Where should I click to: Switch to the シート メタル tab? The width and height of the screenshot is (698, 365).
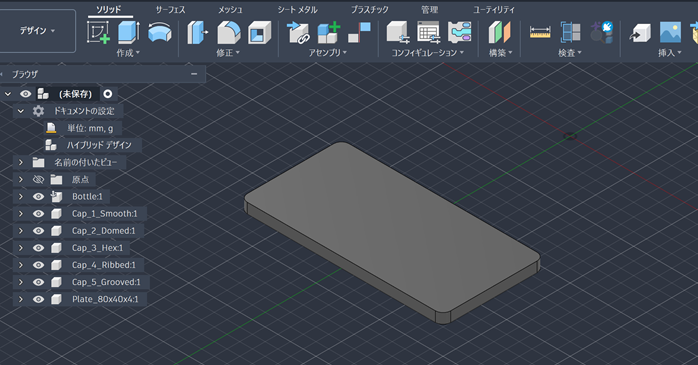[297, 9]
